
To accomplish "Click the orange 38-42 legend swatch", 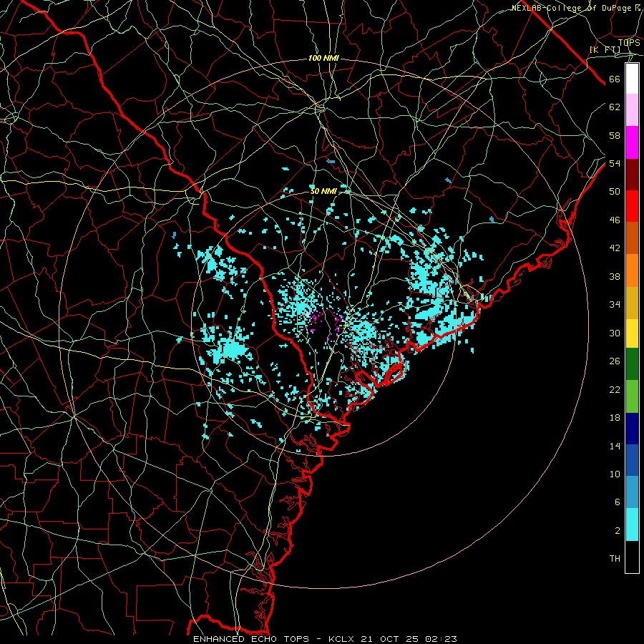I will [x=632, y=270].
